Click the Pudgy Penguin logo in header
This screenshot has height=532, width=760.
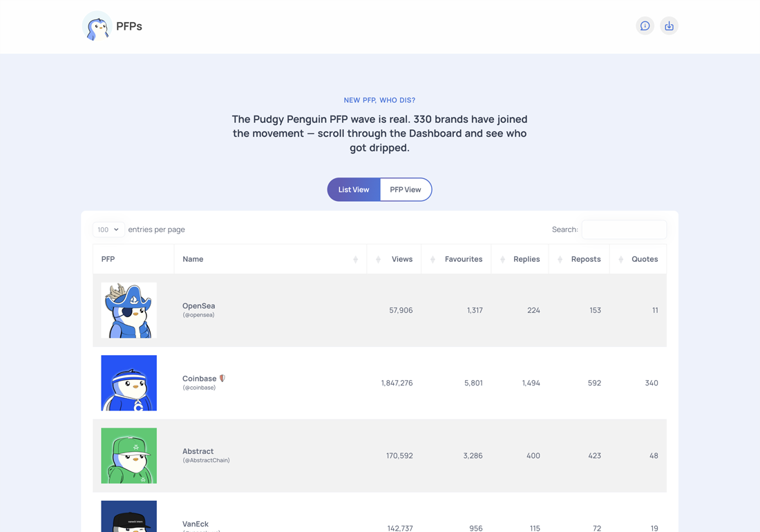point(97,26)
